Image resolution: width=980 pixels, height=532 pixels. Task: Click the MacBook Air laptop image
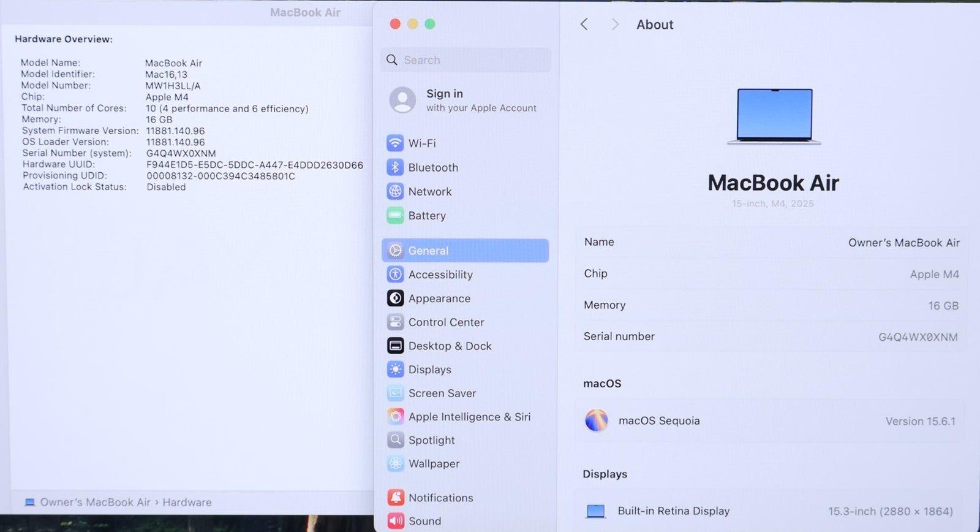pos(774,116)
